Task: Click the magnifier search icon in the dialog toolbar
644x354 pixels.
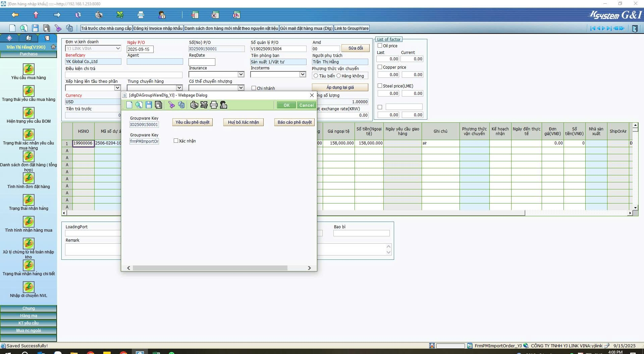Action: pos(139,105)
